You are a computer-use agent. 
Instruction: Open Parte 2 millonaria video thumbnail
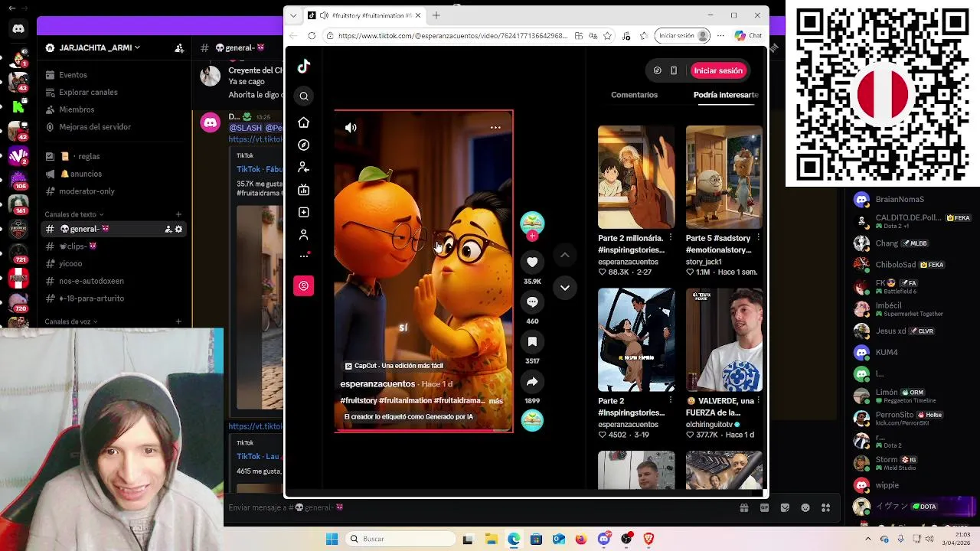pyautogui.click(x=636, y=177)
